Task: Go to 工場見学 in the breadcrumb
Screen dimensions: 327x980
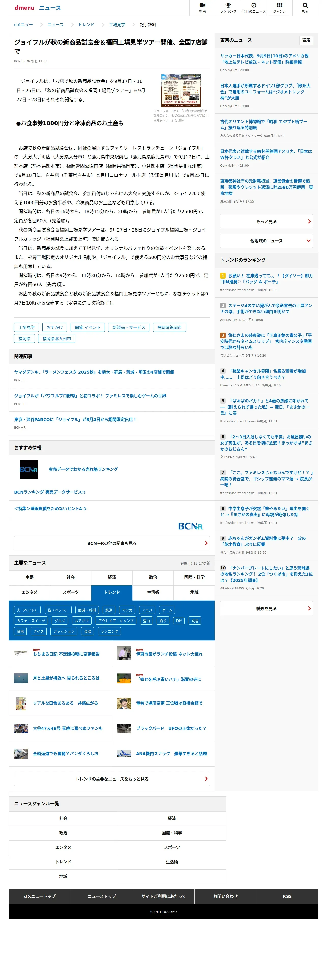Action: pos(117,25)
